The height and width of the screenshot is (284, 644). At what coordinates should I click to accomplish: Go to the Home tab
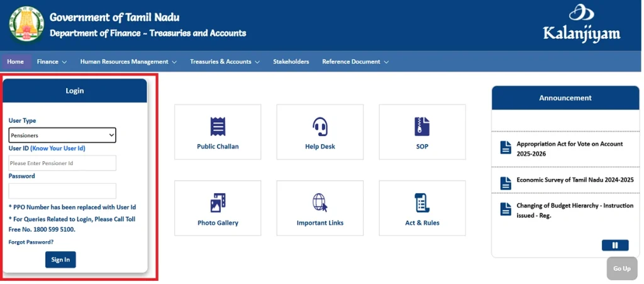[16, 62]
